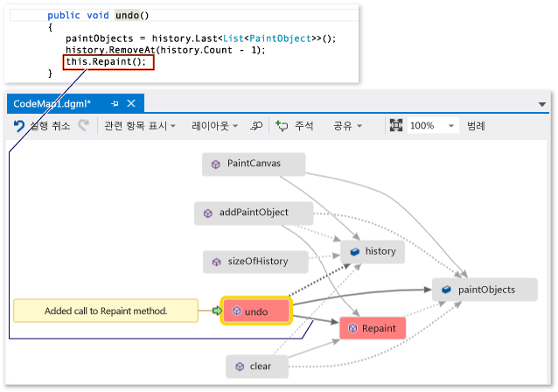The image size is (558, 392).
Task: Click the addPaintObject node icon
Action: coord(208,213)
